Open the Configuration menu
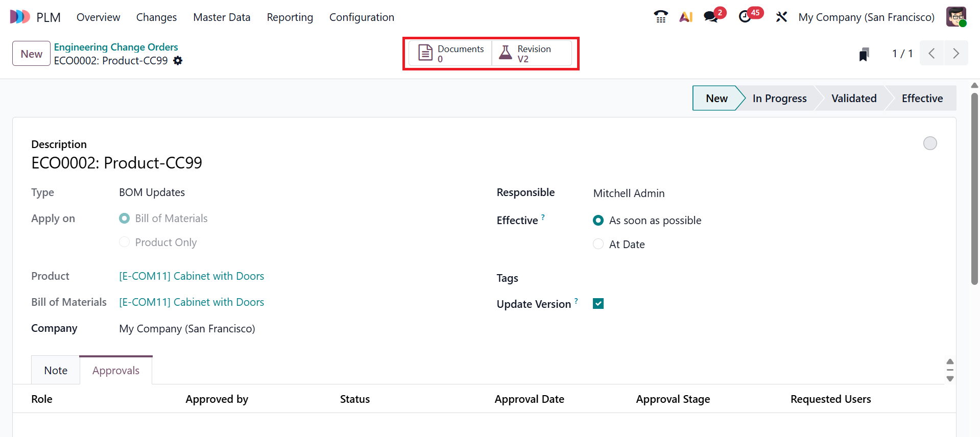This screenshot has width=980, height=437. coord(362,17)
